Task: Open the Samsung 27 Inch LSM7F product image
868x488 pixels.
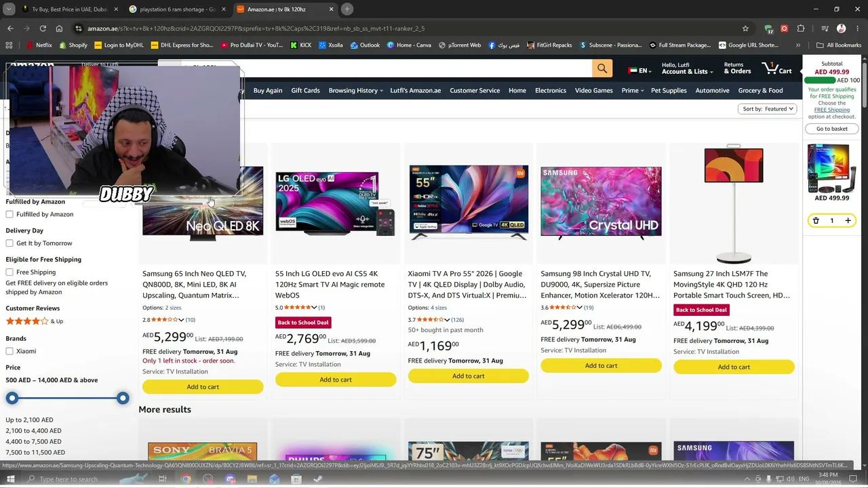Action: click(734, 203)
